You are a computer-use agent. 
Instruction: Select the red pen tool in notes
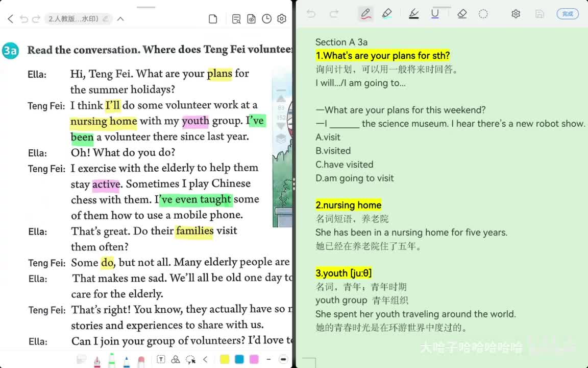tap(365, 14)
